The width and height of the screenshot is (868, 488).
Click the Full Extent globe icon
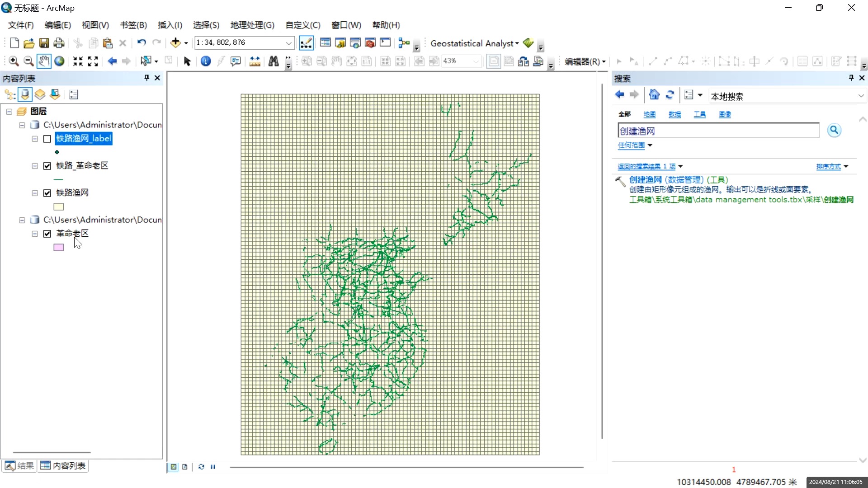click(59, 61)
